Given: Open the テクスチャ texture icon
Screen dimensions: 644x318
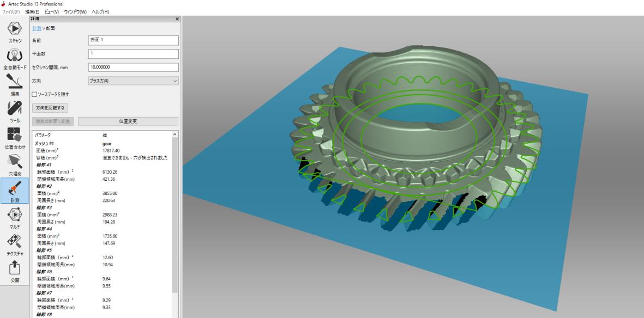Looking at the screenshot, I should (x=15, y=244).
